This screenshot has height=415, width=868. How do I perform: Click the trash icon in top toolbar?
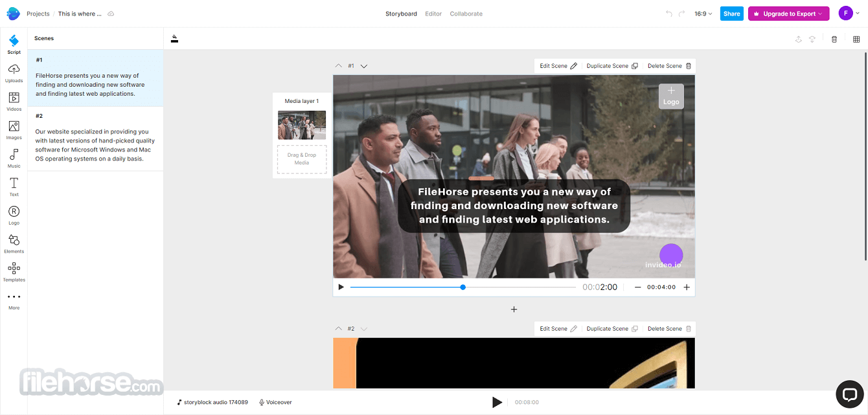click(x=834, y=39)
